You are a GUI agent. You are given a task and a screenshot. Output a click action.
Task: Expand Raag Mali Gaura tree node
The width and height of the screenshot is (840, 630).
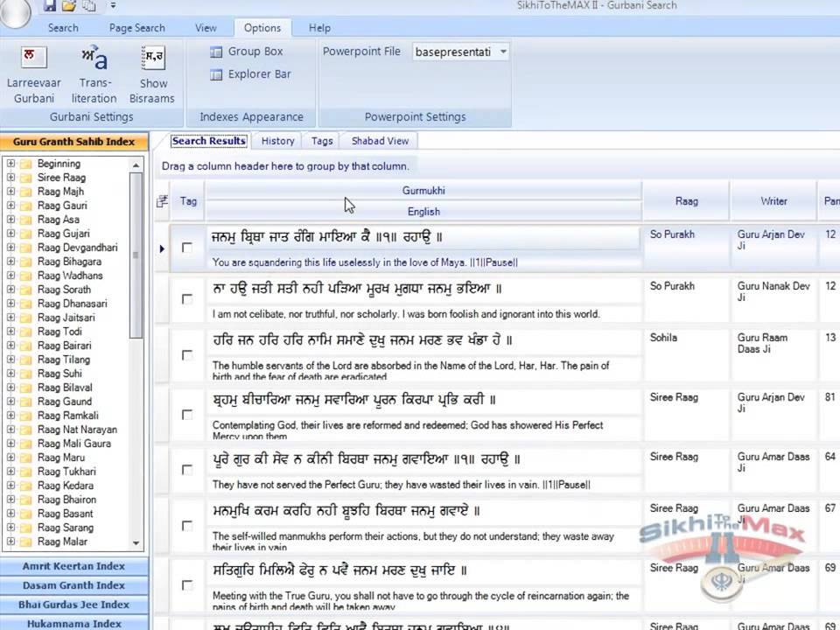pyautogui.click(x=10, y=444)
